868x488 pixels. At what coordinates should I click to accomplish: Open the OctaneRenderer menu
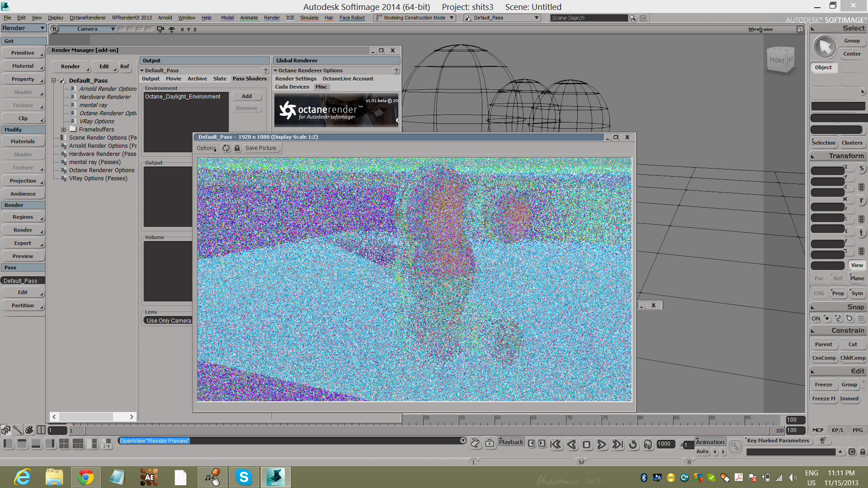tap(87, 18)
